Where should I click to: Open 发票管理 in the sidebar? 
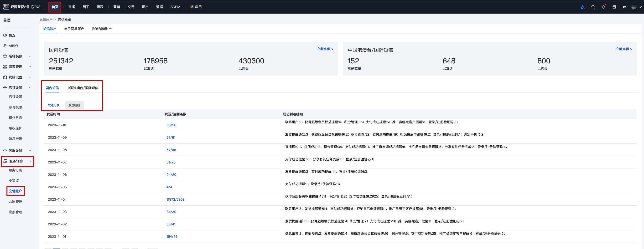[x=16, y=212]
